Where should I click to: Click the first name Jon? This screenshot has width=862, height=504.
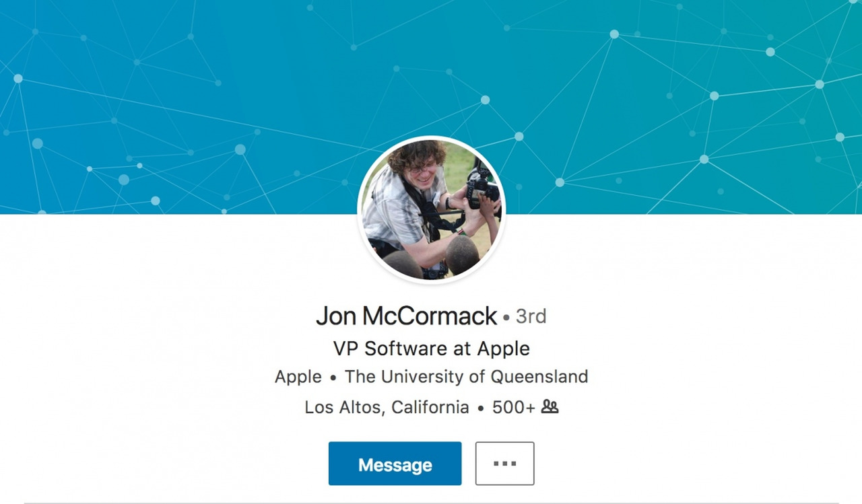[335, 316]
